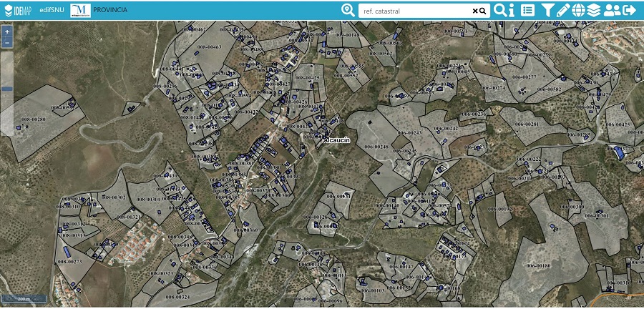Select parcel 008-00324 on the map
This screenshot has width=644, height=309.
pyautogui.click(x=178, y=297)
